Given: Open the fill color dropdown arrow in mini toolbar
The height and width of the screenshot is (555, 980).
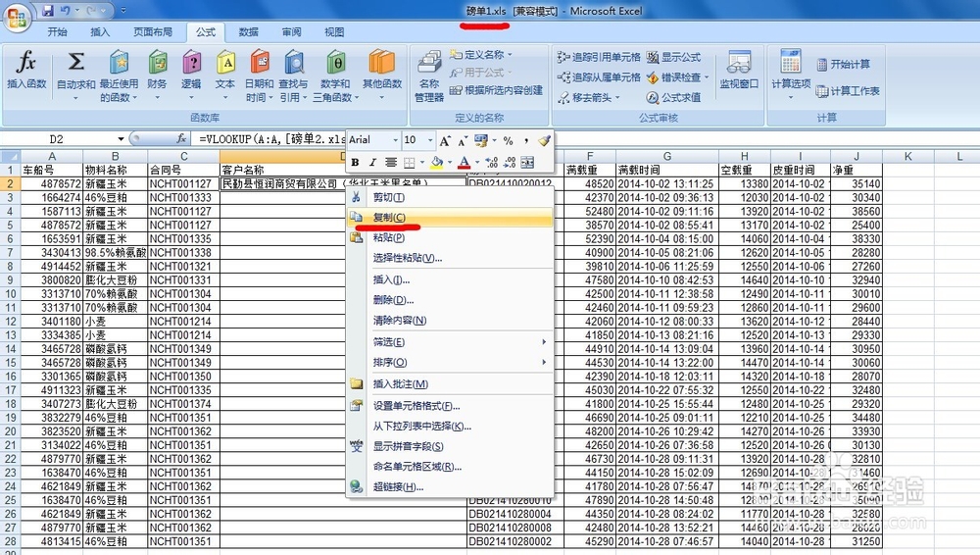Looking at the screenshot, I should [x=449, y=163].
